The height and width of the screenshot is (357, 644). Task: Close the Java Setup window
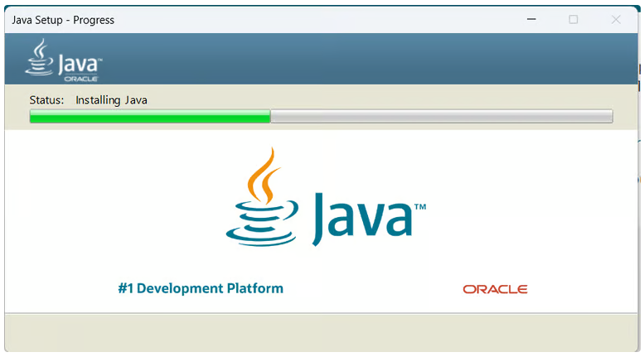pyautogui.click(x=616, y=19)
